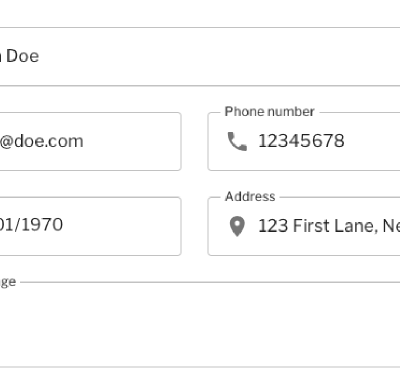This screenshot has height=380, width=400.
Task: Focus the name field containing Doe
Action: pos(200,57)
